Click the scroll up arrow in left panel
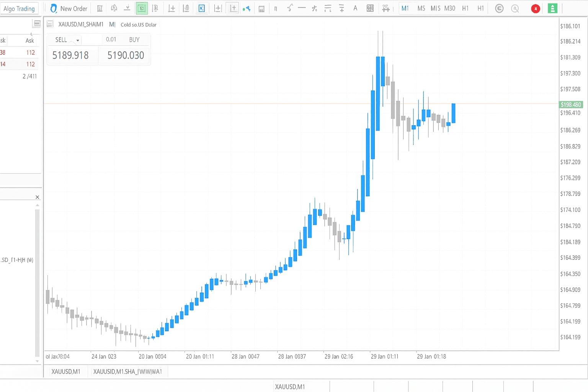The width and height of the screenshot is (588, 392). (37, 205)
